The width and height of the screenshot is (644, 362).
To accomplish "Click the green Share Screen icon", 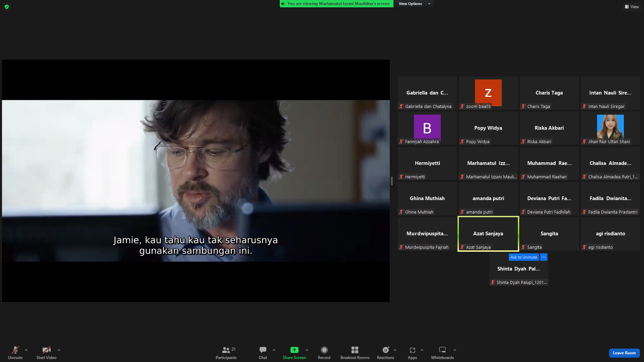I will [294, 350].
